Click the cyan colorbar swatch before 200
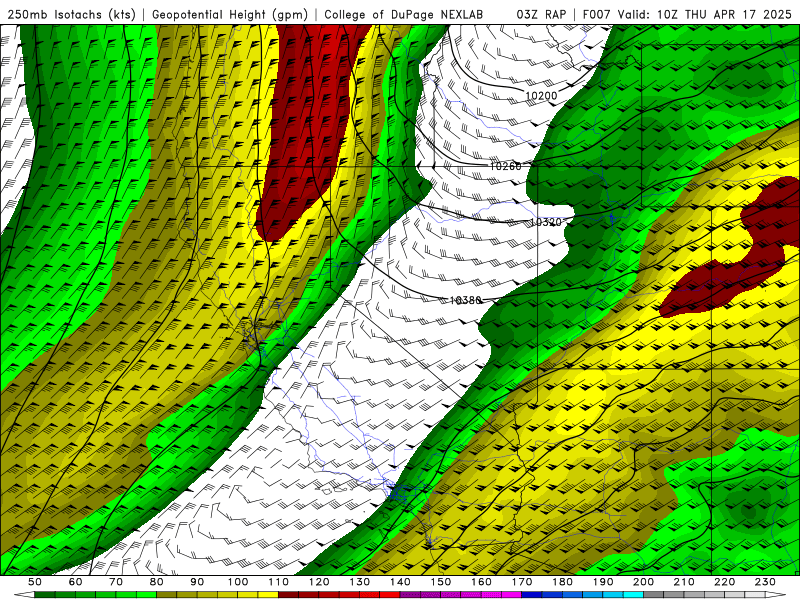Viewport: 800px width, 600px height. (x=633, y=594)
